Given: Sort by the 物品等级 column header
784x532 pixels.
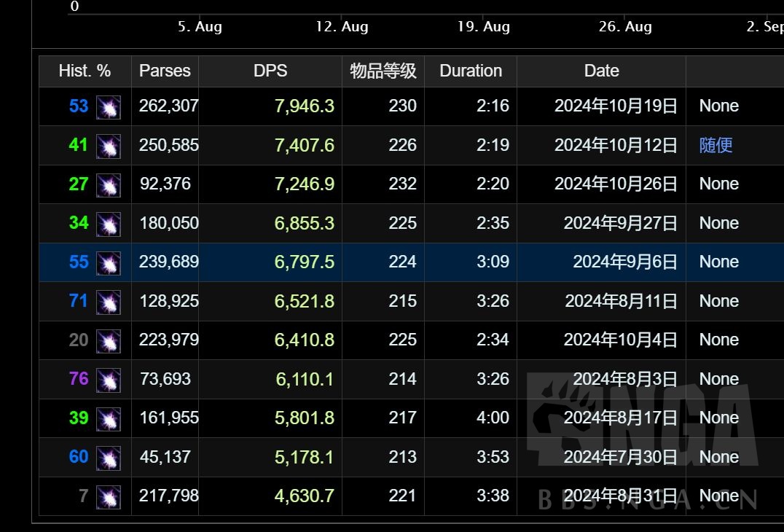Looking at the screenshot, I should 383,71.
